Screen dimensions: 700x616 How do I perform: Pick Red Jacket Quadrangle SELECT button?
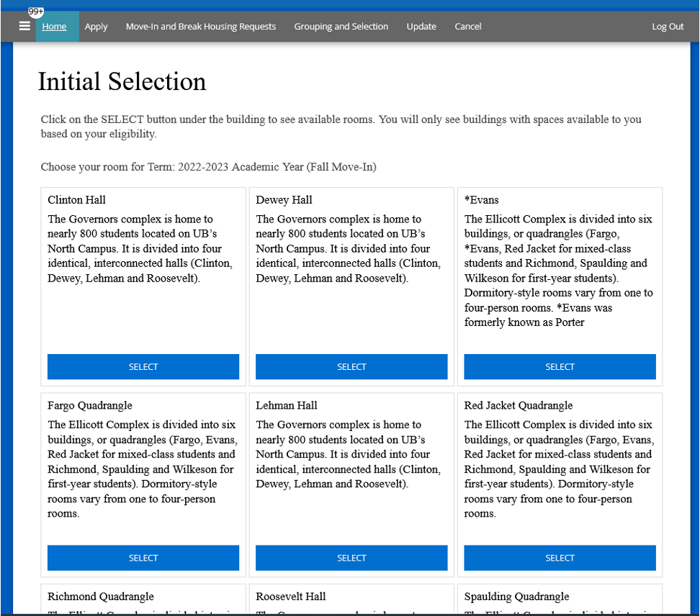click(560, 558)
